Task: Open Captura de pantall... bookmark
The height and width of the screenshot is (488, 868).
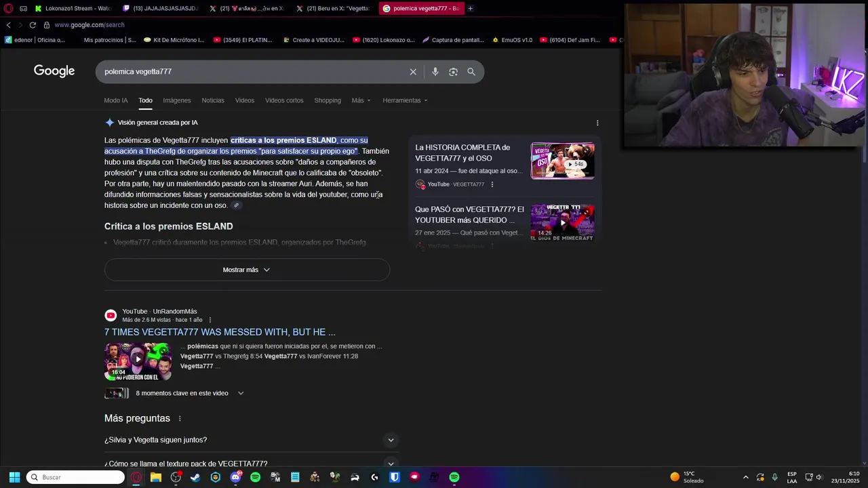Action: tap(453, 40)
